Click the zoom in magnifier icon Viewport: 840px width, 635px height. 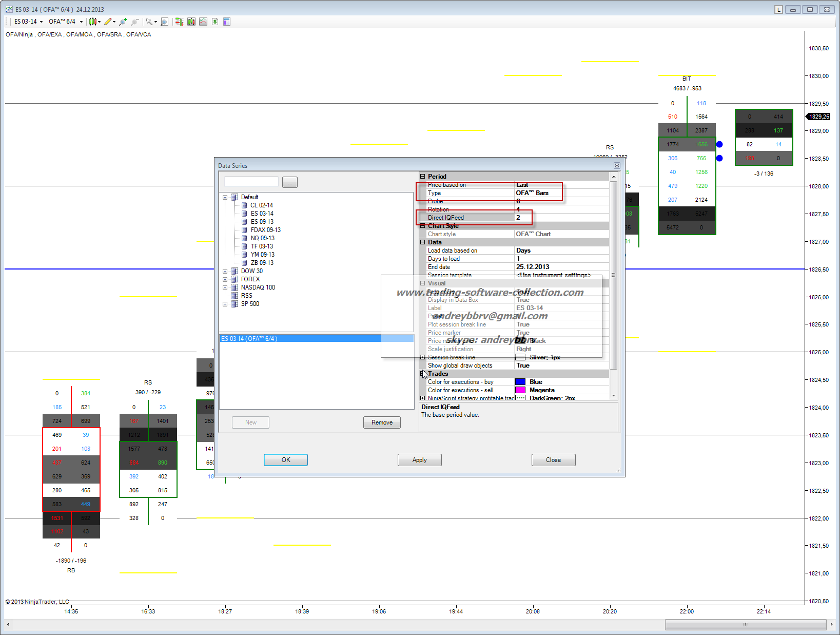tap(123, 22)
